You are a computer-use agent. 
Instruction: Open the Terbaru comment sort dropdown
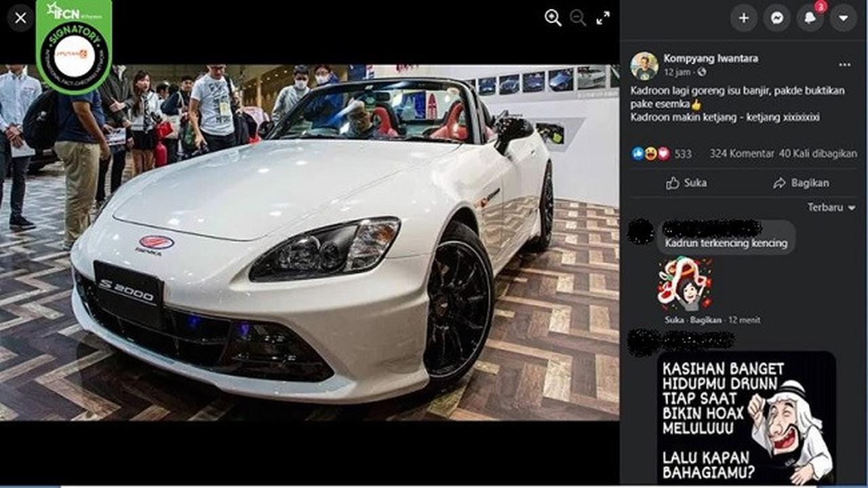click(831, 207)
